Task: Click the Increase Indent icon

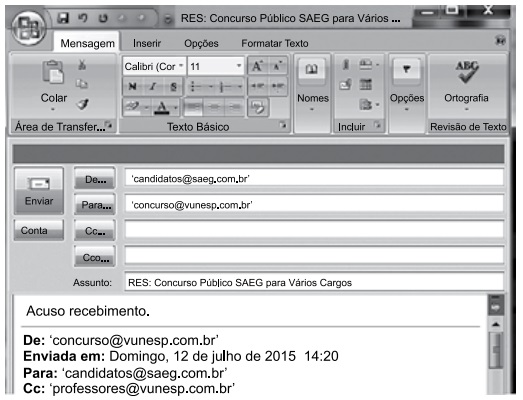Action: tap(278, 86)
